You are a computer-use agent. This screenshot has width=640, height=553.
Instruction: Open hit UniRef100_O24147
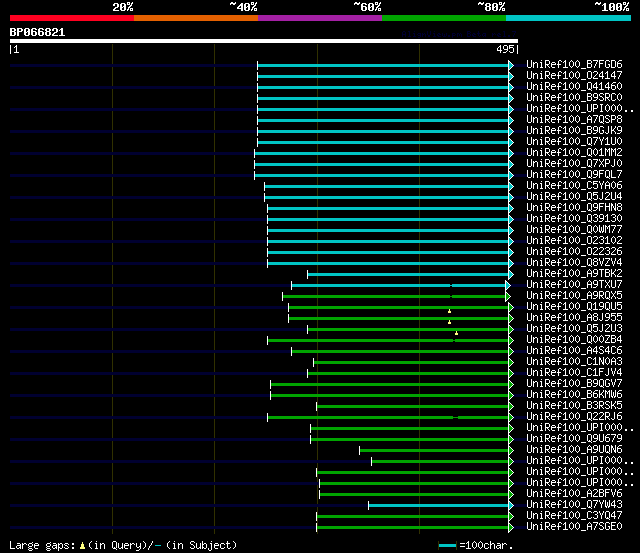point(574,76)
